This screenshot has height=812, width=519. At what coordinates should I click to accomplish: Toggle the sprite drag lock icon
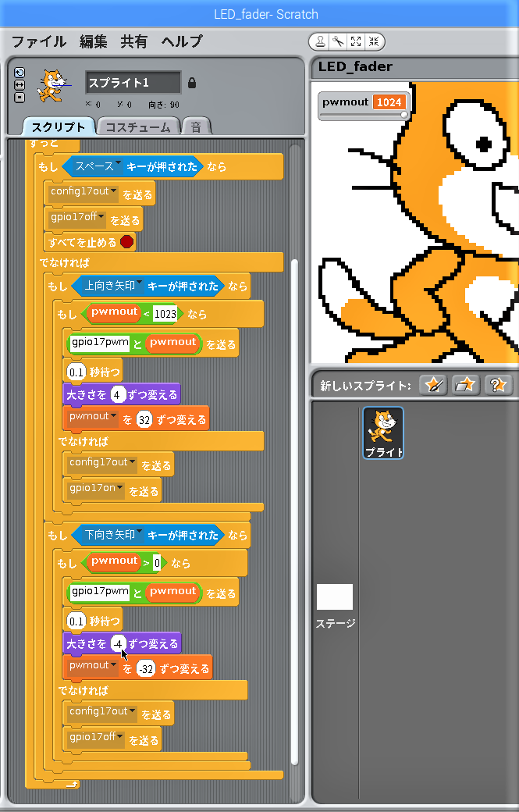pos(191,83)
